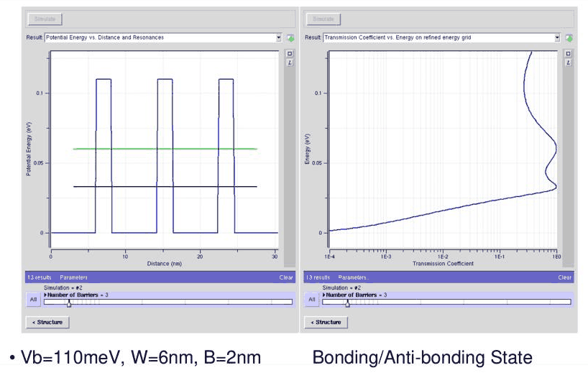Click '20' tick label on distance axis
Viewport: 588px width, 378px height.
[200, 257]
